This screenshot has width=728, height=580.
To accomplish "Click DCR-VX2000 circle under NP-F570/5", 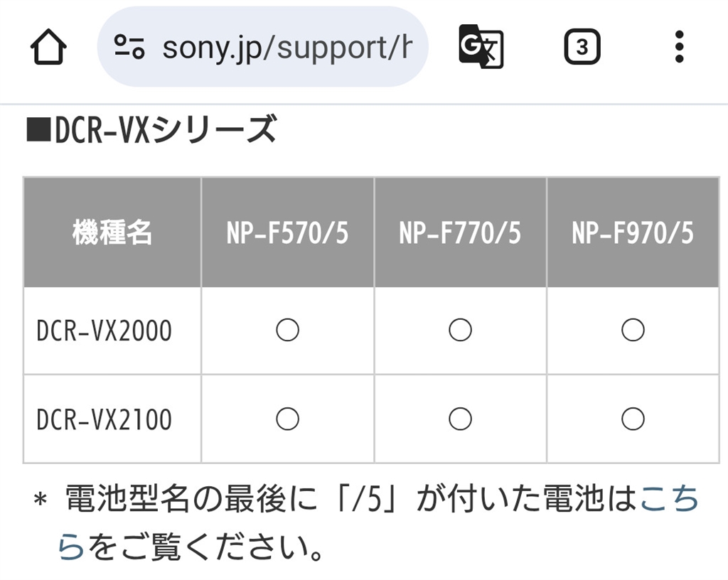I will tap(287, 330).
